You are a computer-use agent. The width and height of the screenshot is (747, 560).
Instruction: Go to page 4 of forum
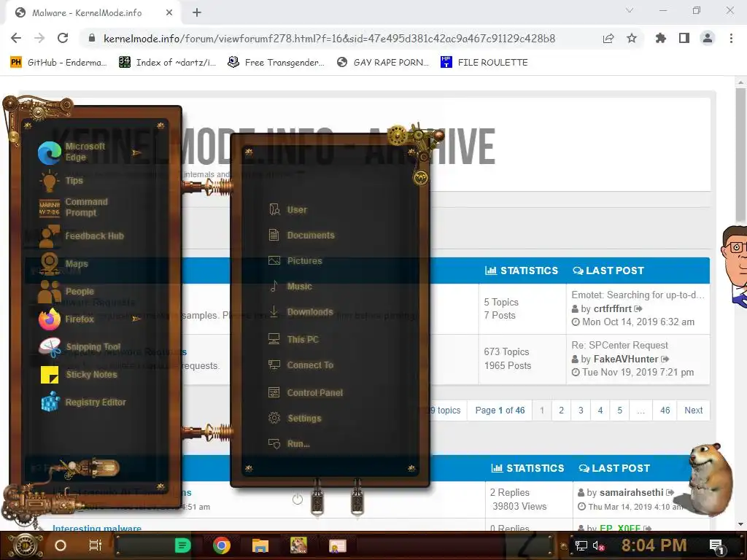pos(600,410)
